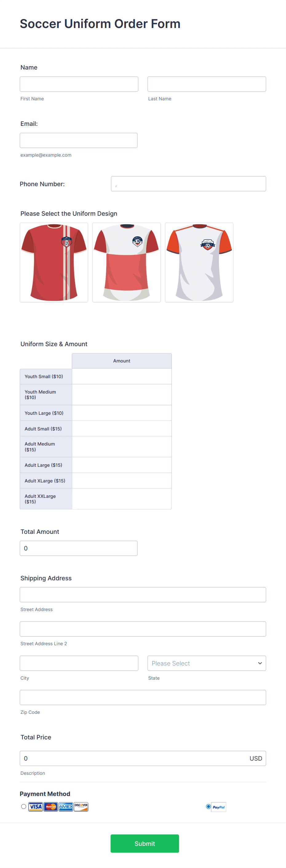286x868 pixels.
Task: Choose PayPal as the payment method
Action: pos(208,807)
